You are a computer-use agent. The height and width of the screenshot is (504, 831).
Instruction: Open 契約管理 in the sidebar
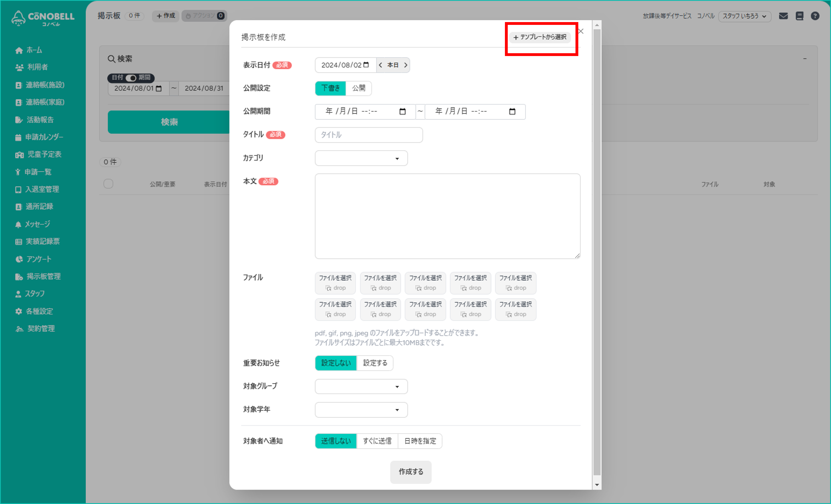pos(35,329)
